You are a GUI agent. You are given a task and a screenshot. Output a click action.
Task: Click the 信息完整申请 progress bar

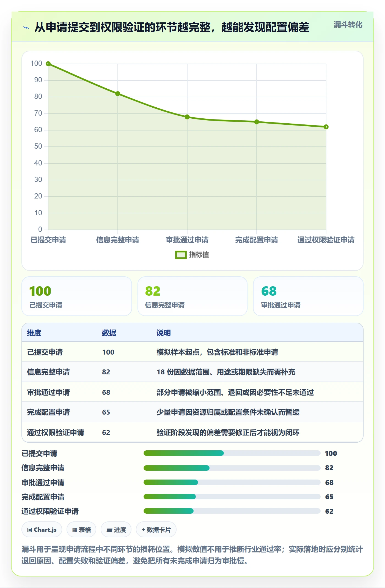[x=232, y=468]
